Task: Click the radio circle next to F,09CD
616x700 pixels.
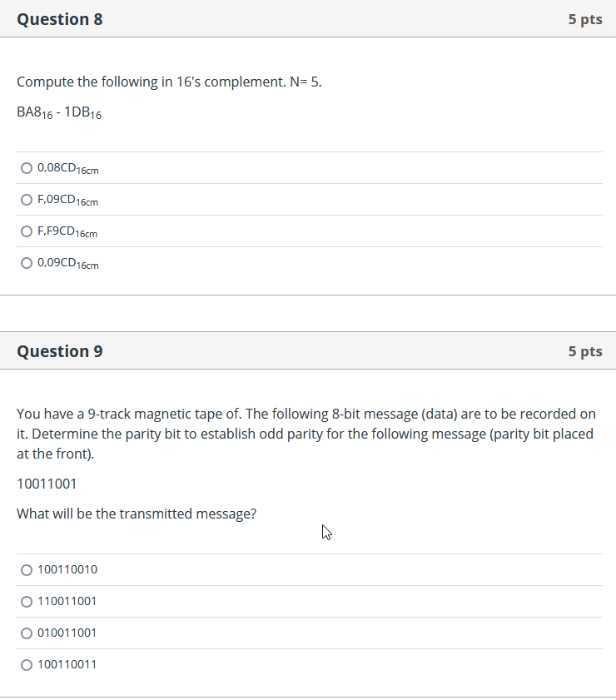Action: pos(27,200)
